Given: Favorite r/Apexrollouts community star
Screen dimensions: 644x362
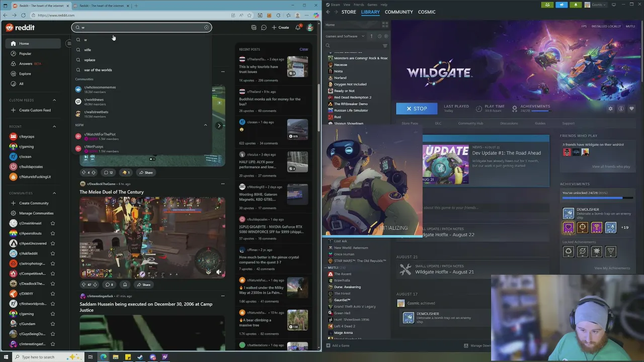Looking at the screenshot, I should [53, 233].
